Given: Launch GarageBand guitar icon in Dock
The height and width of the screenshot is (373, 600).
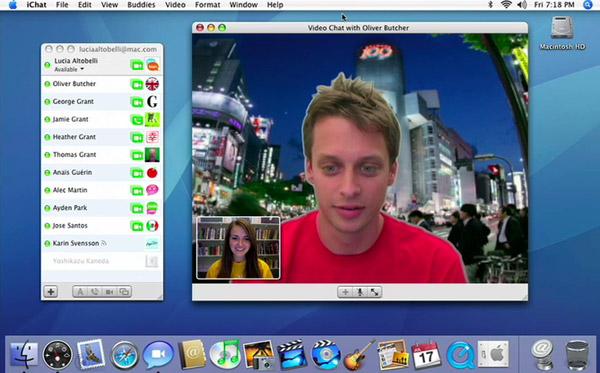Looking at the screenshot, I should [x=359, y=354].
